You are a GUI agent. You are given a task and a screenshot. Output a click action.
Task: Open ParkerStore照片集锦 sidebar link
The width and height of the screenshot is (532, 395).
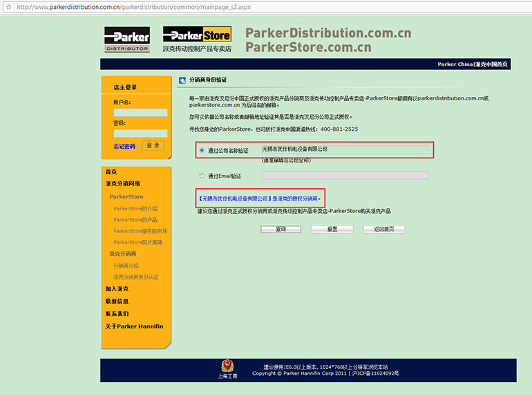pyautogui.click(x=137, y=242)
